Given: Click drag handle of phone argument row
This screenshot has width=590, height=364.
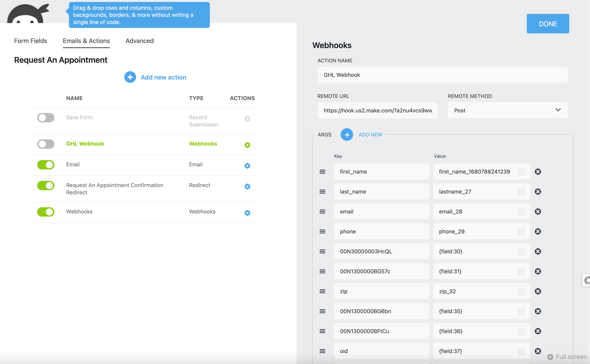Looking at the screenshot, I should [322, 232].
